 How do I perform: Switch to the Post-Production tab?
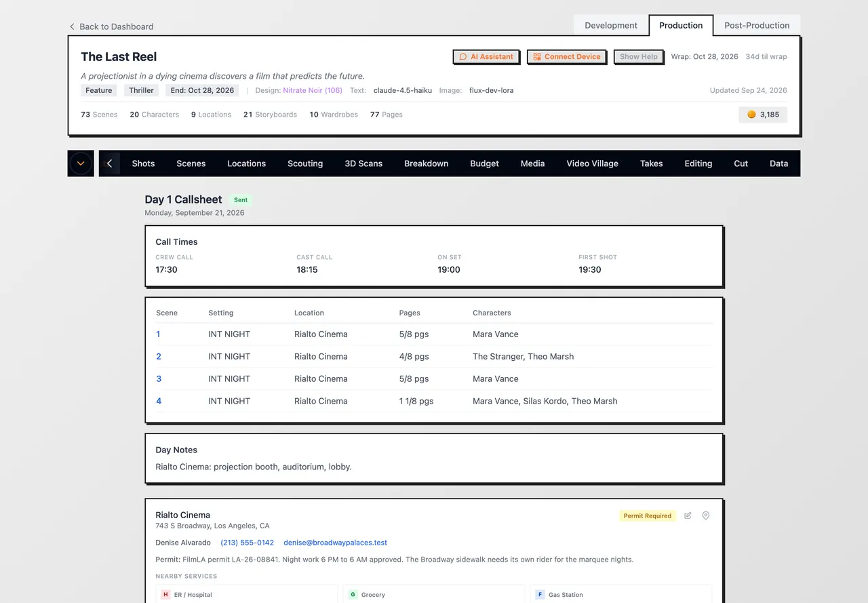click(x=757, y=25)
